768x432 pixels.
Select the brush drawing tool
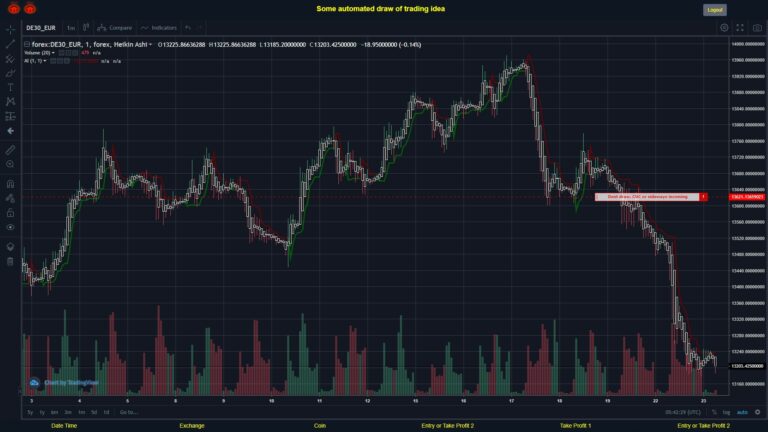(x=10, y=73)
